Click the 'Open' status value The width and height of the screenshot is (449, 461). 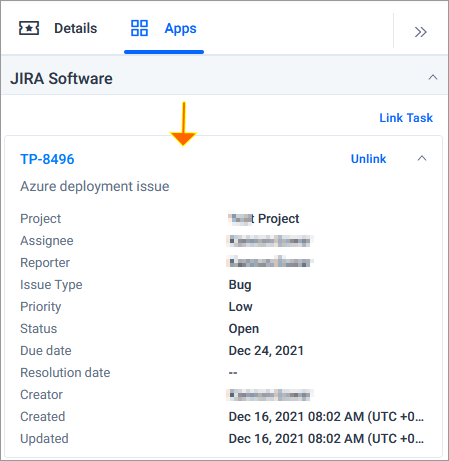[244, 329]
